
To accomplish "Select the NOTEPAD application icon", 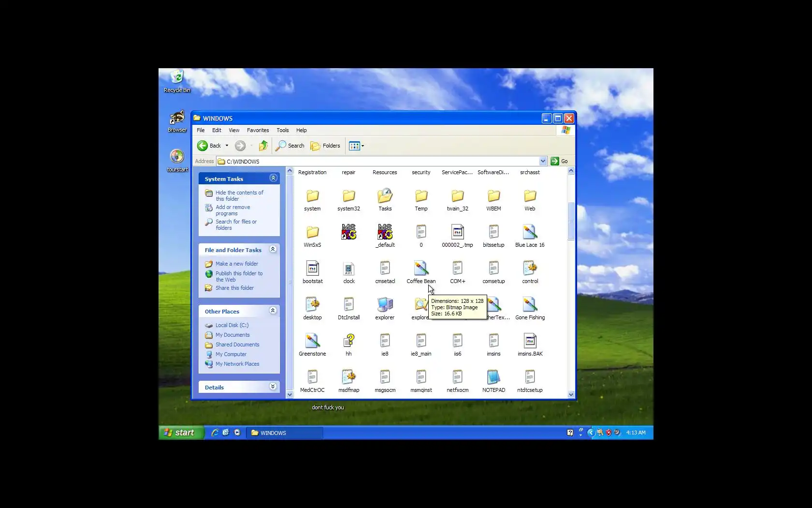I will 493,377.
